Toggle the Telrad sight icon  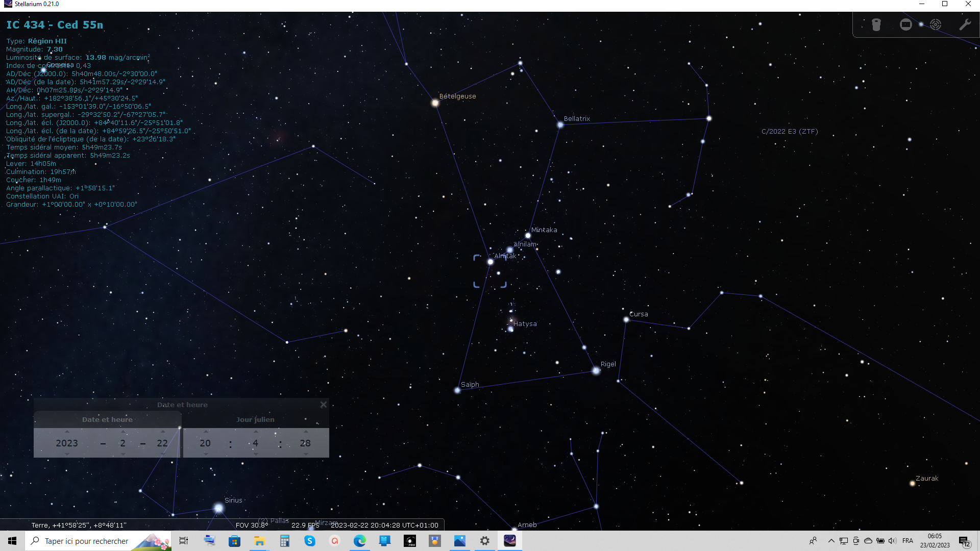(x=935, y=24)
